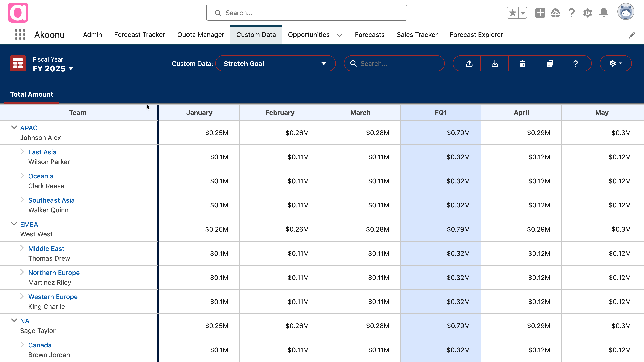
Task: Collapse the NA team row
Action: (14, 320)
